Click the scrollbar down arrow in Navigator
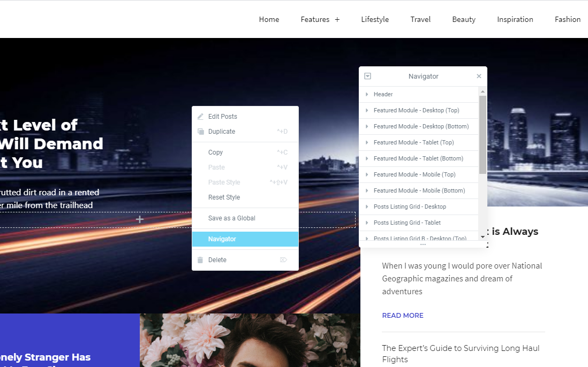The width and height of the screenshot is (588, 367). click(x=483, y=236)
